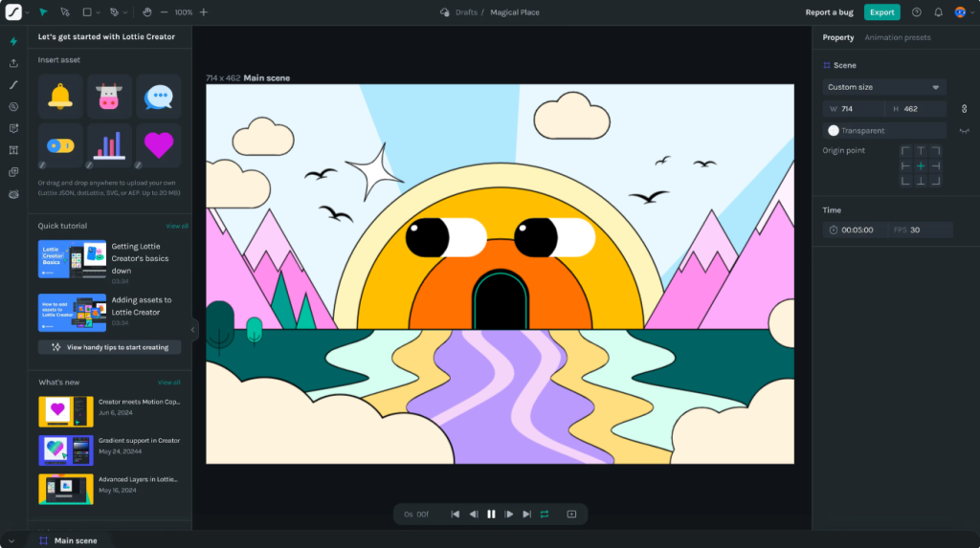This screenshot has width=980, height=548.
Task: Select the Hand pan tool
Action: click(x=146, y=12)
